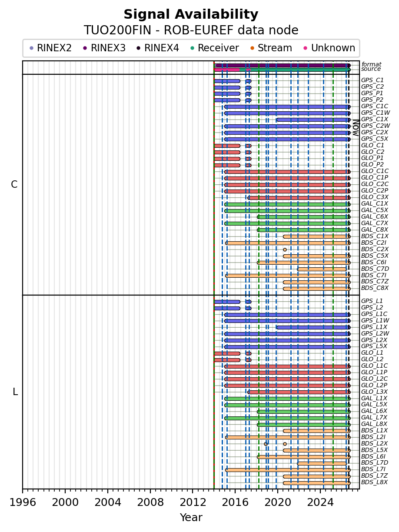This screenshot has height=532, width=399.
Task: Click the L section label
Action: click(x=15, y=392)
